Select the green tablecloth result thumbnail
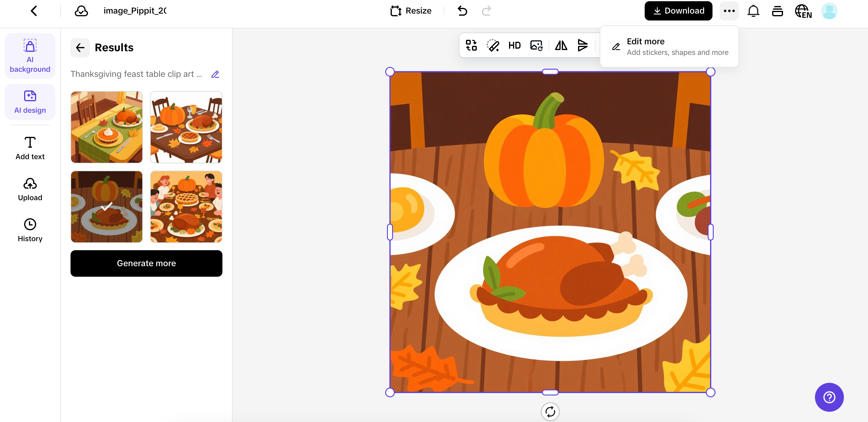 (106, 127)
